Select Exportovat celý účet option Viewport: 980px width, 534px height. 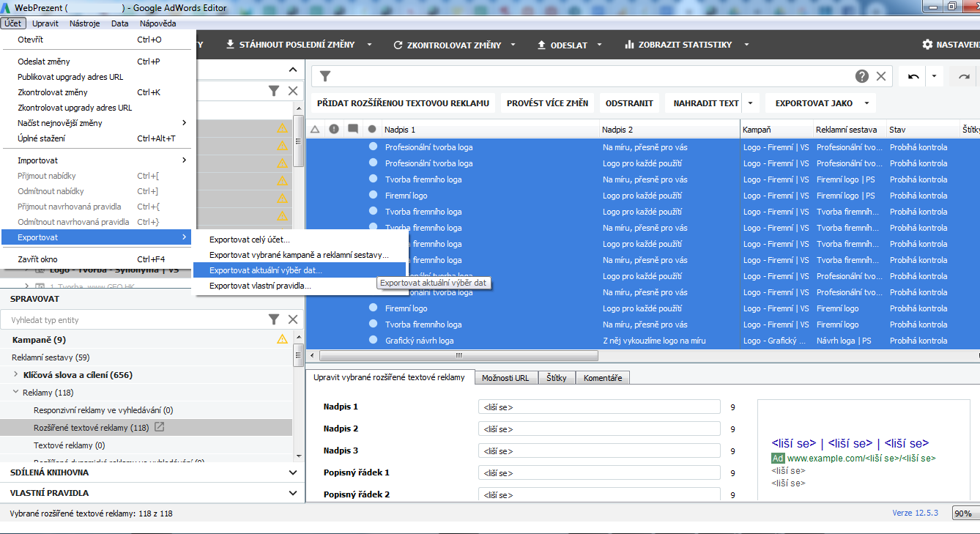coord(300,240)
